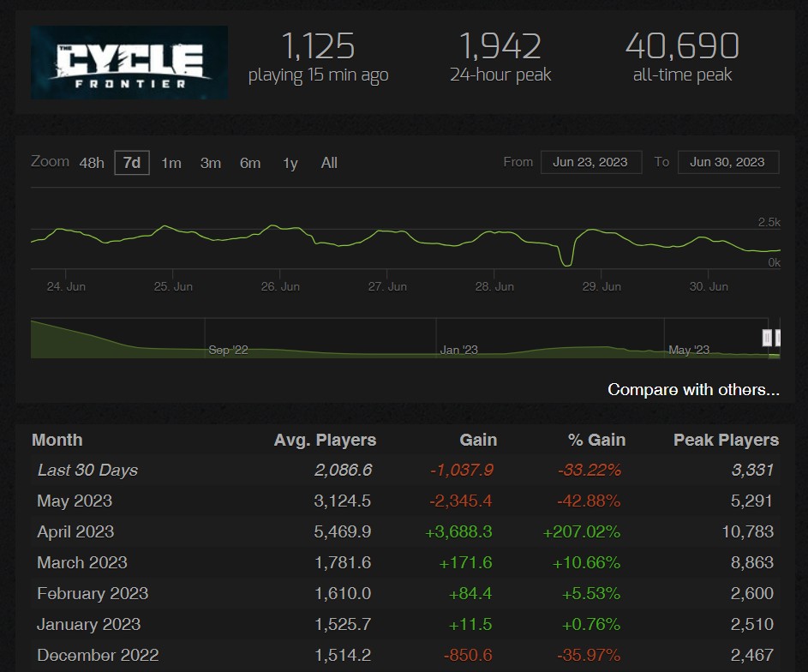The image size is (808, 672).
Task: Set zoom range to 6m
Action: click(250, 163)
